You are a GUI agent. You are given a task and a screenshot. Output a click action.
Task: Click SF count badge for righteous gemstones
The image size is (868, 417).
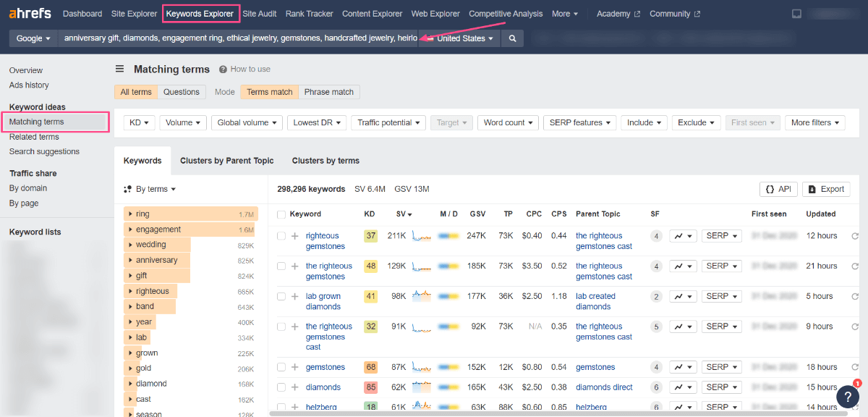click(x=656, y=236)
